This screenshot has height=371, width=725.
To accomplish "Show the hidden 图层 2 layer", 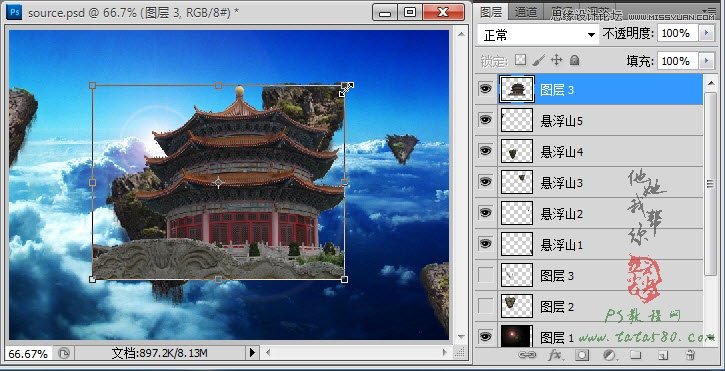I will pyautogui.click(x=485, y=306).
